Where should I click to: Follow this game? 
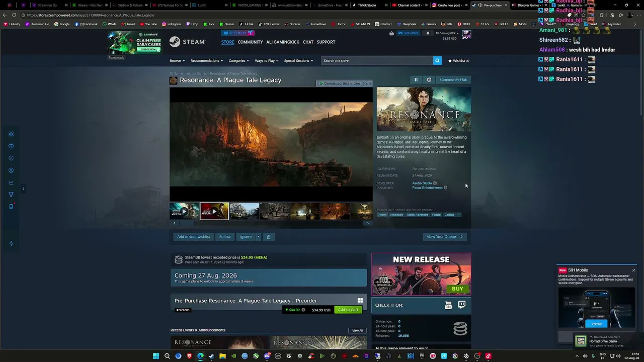pos(225,237)
